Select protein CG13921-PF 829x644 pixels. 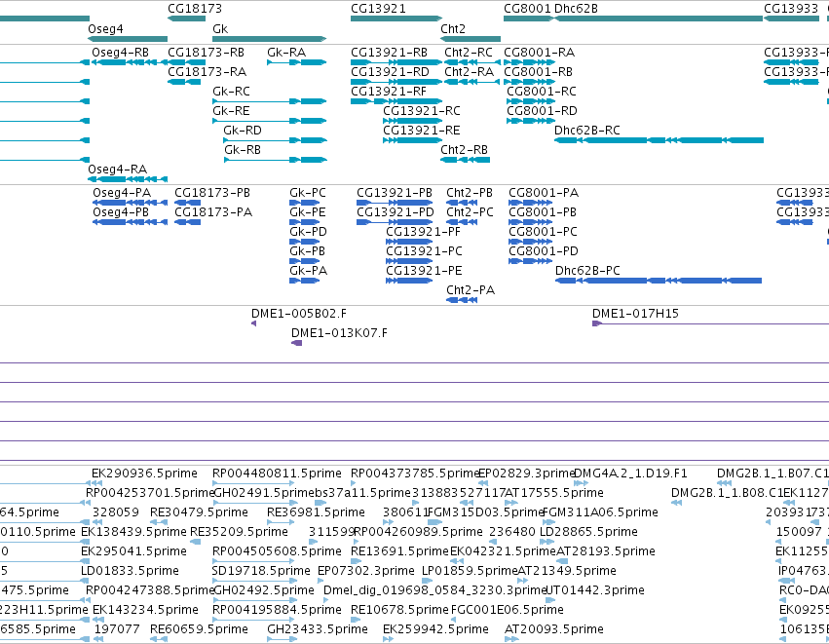pyautogui.click(x=409, y=243)
